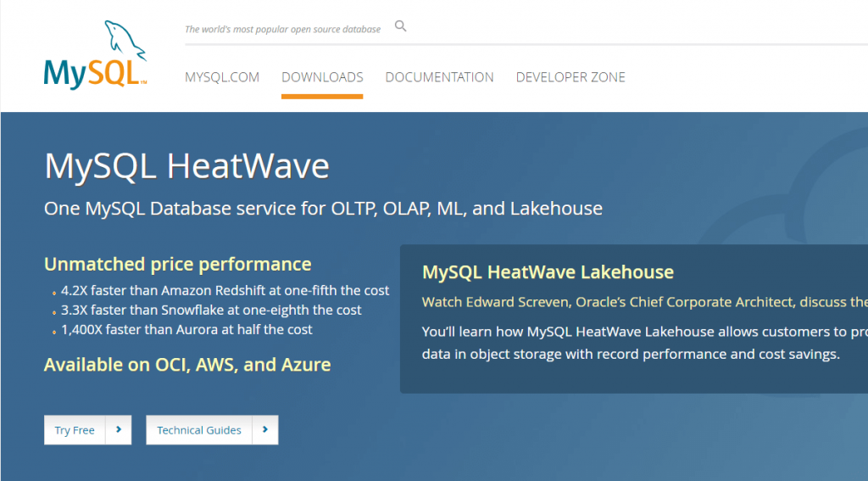Open the MYSQL.COM navigation tab
The image size is (868, 481).
(x=222, y=77)
